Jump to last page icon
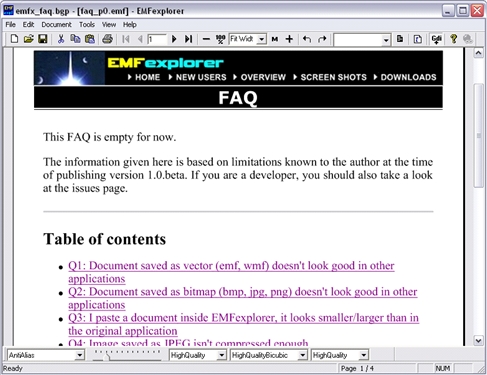Viewport: 487px width, 375px height. 188,39
